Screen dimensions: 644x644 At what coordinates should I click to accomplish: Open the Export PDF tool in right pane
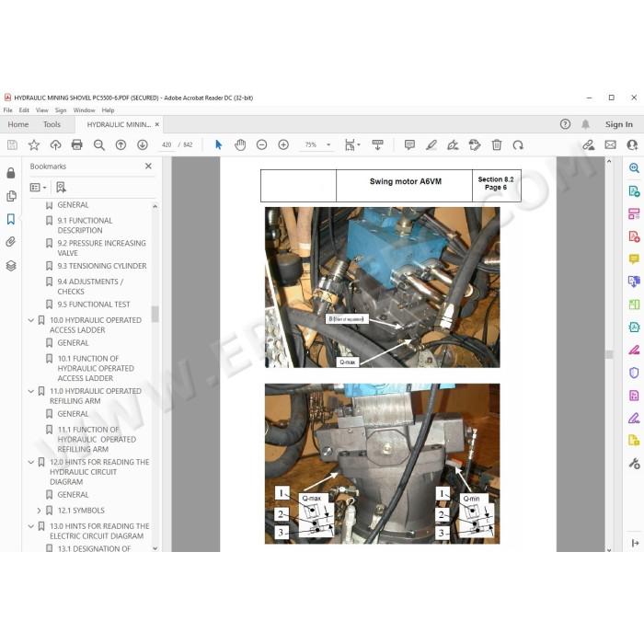(634, 190)
